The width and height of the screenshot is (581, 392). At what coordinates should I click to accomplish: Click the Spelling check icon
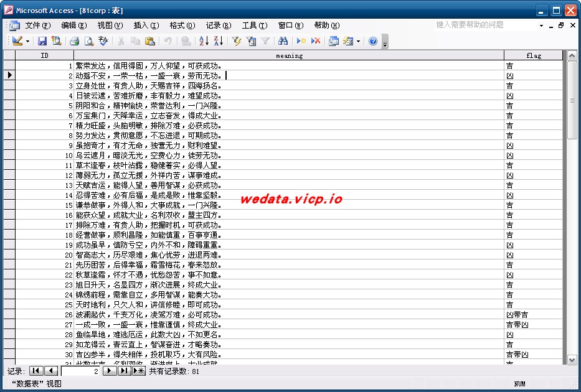[103, 41]
